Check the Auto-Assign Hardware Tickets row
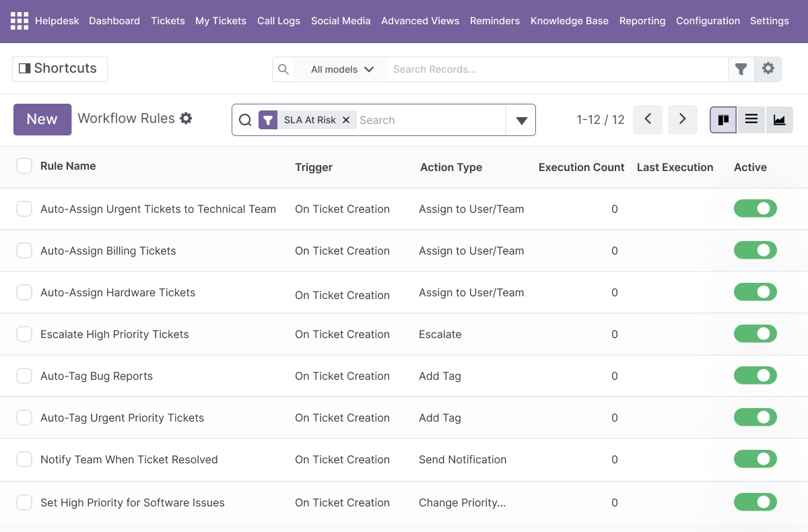 24,292
